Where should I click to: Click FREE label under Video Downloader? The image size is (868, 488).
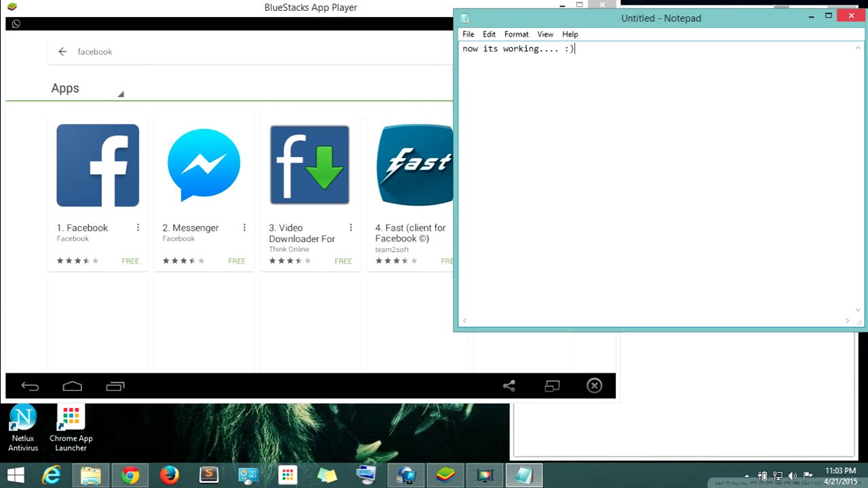(x=343, y=261)
